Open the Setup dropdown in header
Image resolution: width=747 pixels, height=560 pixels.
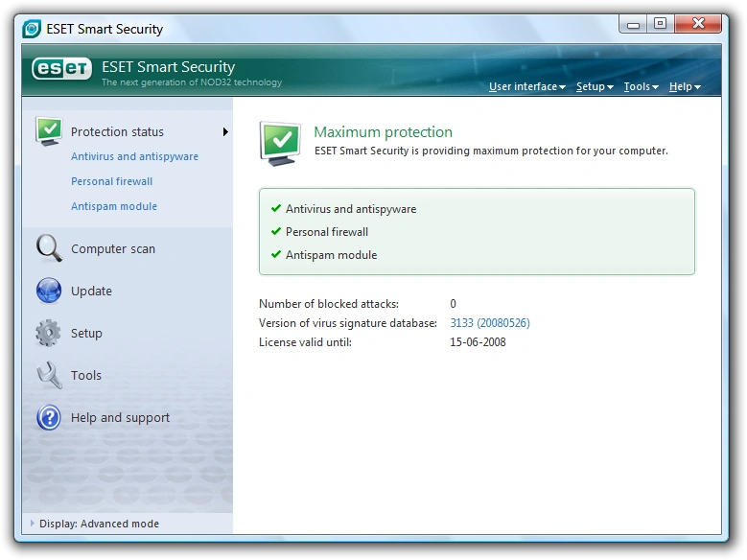click(595, 86)
